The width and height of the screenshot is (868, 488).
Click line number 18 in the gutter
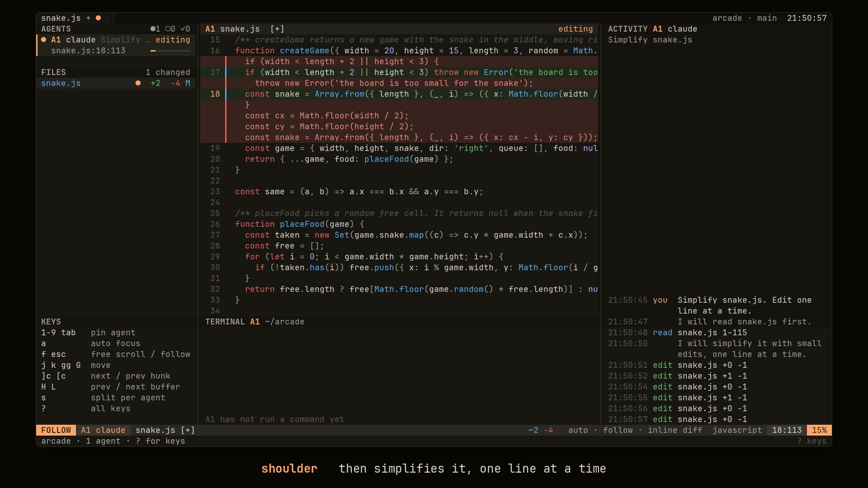(x=215, y=94)
